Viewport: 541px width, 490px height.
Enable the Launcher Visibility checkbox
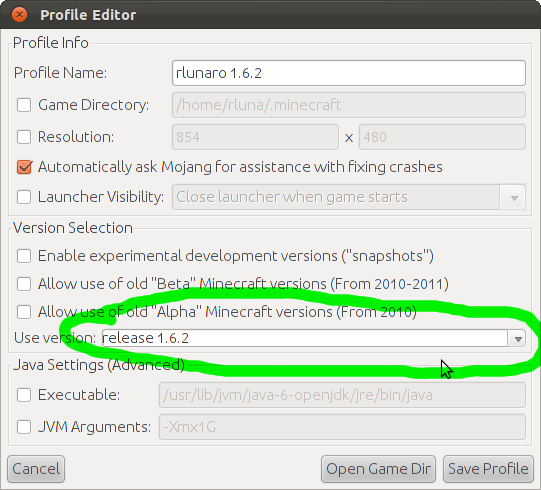[x=24, y=197]
